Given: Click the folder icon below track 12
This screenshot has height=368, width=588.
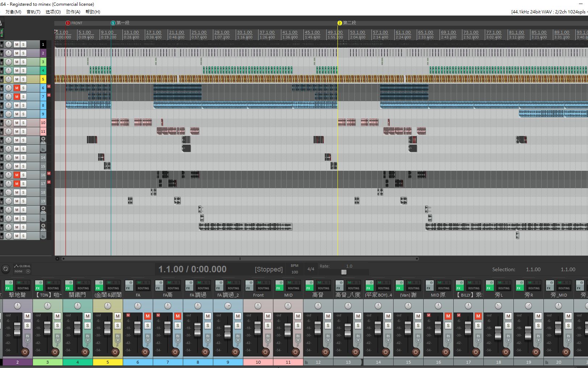Looking at the screenshot, I should [43, 149].
